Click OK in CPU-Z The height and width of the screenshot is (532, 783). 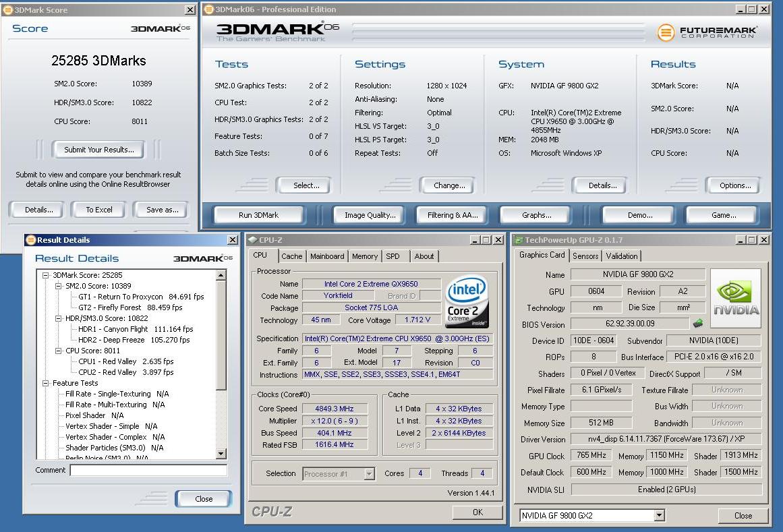[477, 512]
